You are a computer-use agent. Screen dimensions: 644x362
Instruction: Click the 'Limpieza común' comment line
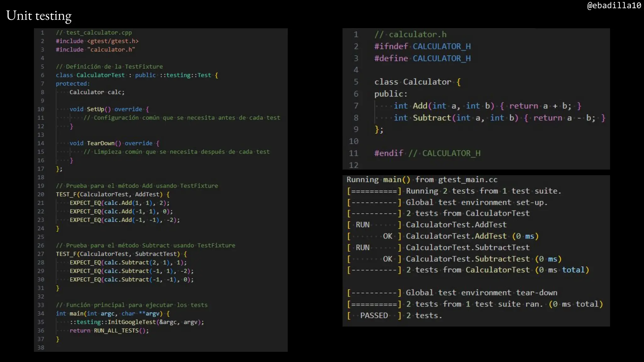(x=176, y=151)
